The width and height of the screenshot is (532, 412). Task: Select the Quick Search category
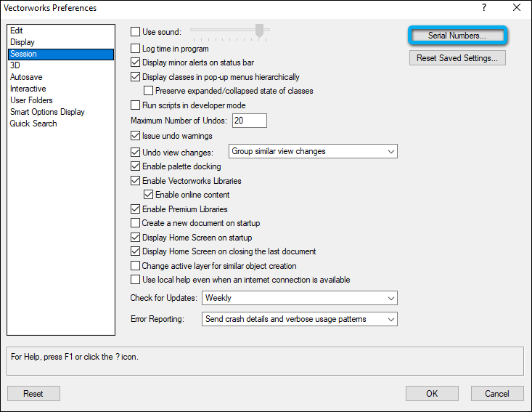[x=61, y=124]
